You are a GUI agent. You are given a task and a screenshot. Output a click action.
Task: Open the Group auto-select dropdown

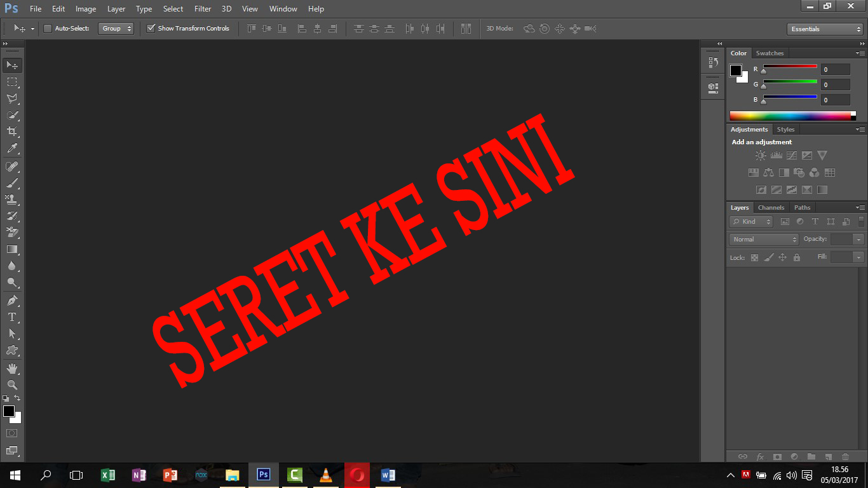coord(117,29)
